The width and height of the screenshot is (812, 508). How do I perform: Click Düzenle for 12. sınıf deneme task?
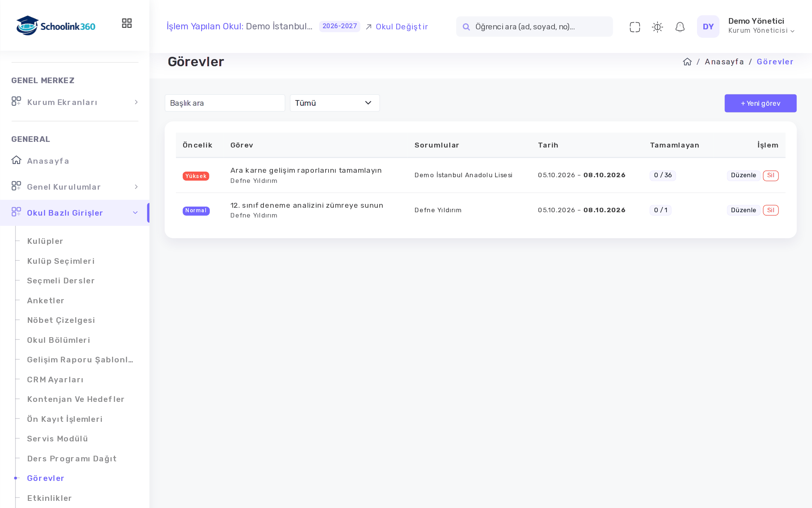(743, 210)
